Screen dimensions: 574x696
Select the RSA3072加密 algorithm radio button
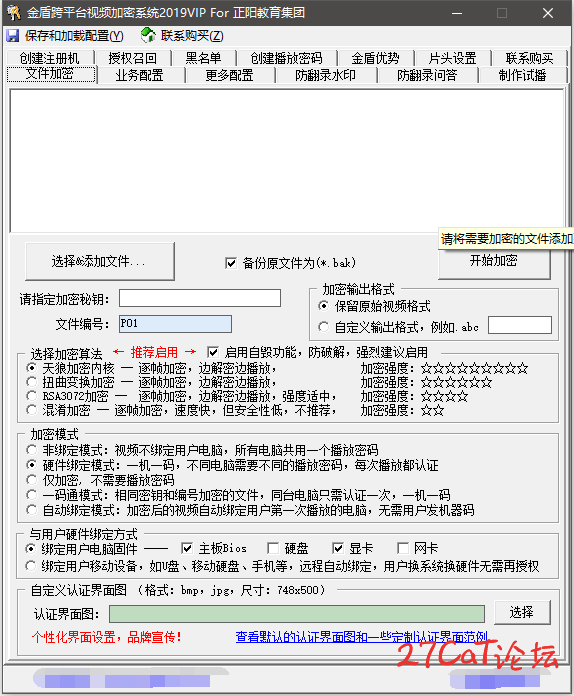32,396
